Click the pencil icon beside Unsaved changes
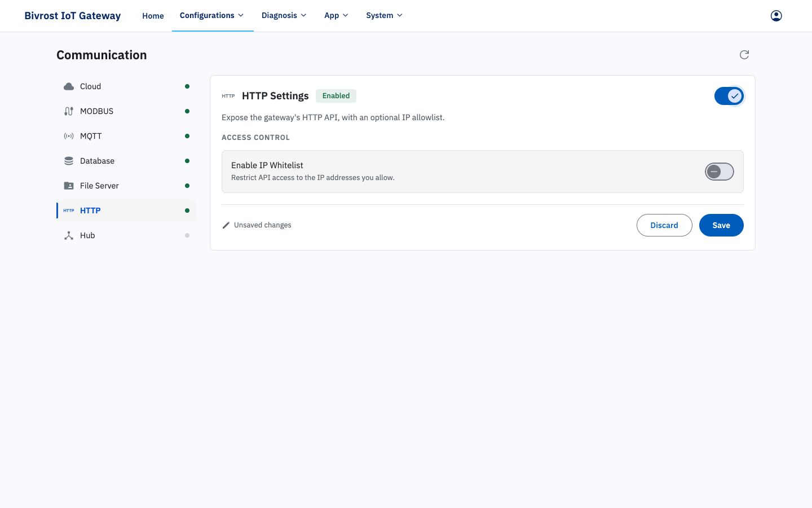 [x=226, y=225]
